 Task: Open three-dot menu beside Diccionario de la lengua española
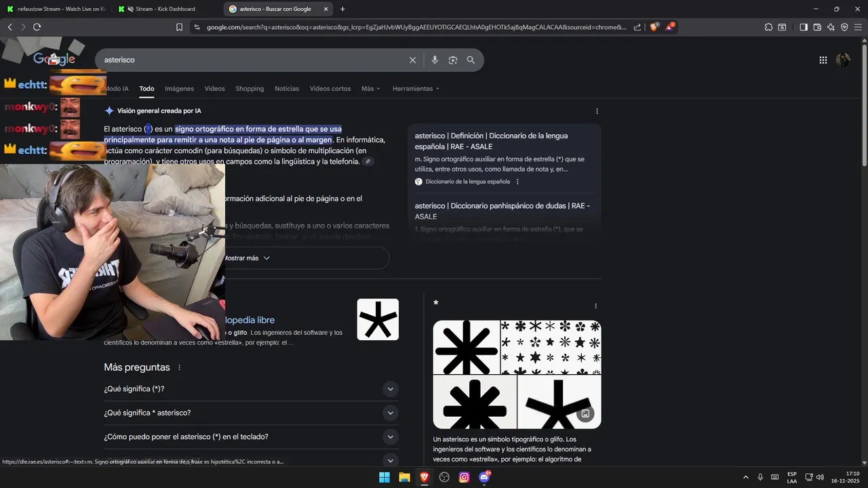click(x=517, y=182)
